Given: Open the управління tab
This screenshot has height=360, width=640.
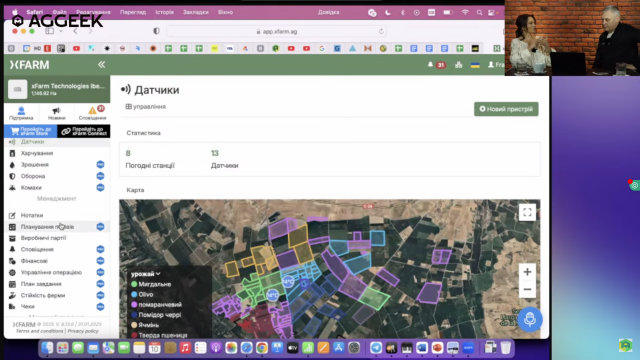Looking at the screenshot, I should (146, 107).
